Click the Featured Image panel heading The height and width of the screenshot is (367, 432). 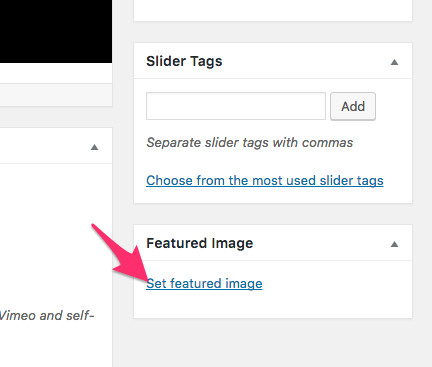coord(200,243)
